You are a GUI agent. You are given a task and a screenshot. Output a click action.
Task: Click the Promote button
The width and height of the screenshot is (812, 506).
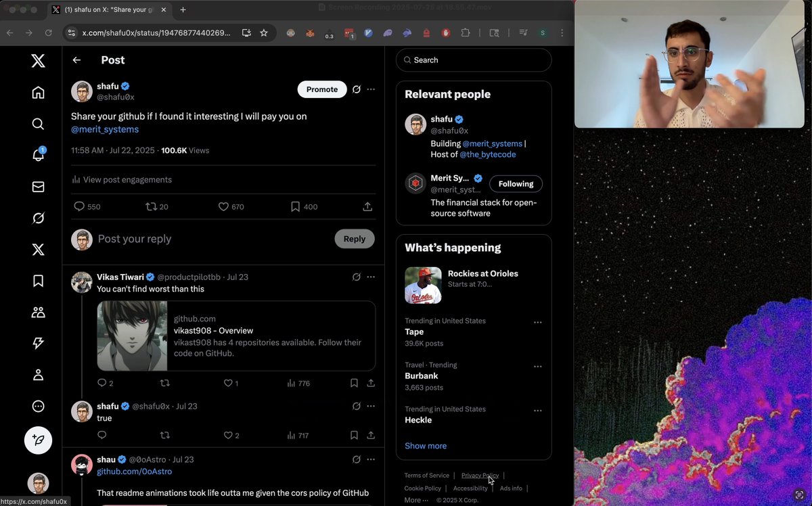(x=322, y=89)
